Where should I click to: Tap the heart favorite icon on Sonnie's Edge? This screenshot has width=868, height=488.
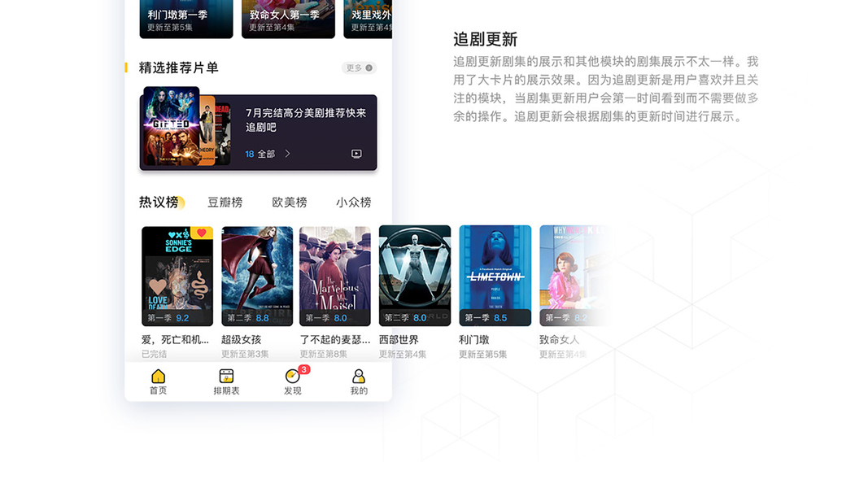[202, 233]
